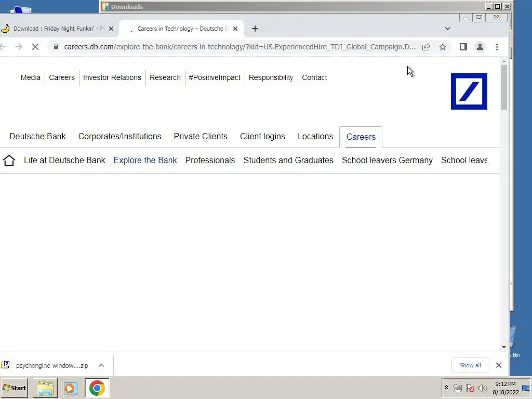Open the network tray icon
Image resolution: width=532 pixels, height=399 pixels.
[457, 388]
